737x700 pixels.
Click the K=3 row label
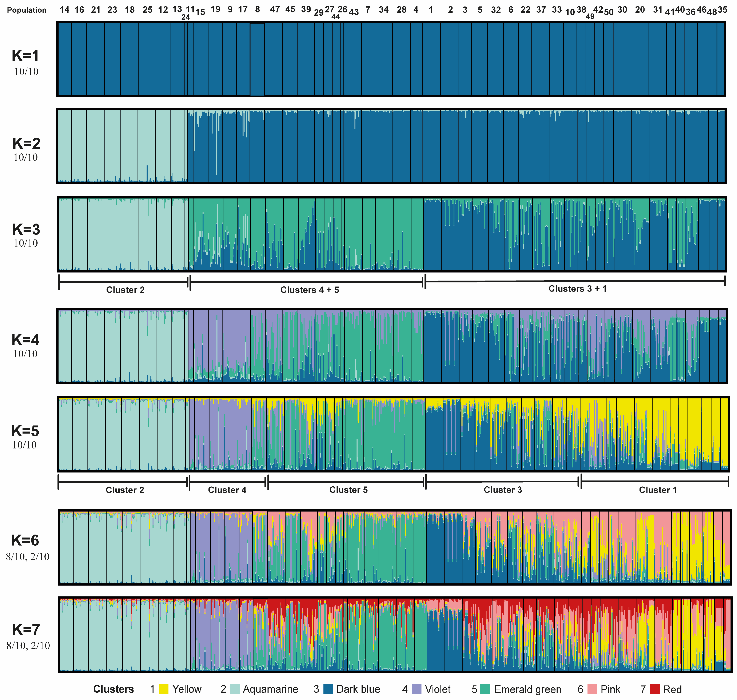tap(26, 229)
